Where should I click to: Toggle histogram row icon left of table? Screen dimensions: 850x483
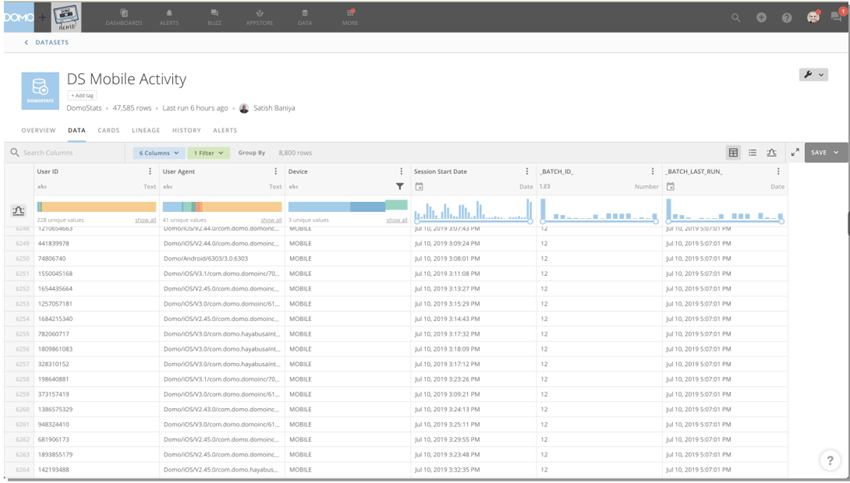[18, 210]
